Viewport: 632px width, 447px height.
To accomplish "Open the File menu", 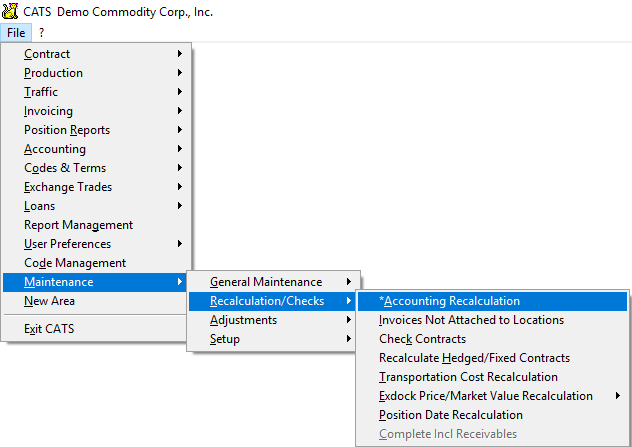I will coord(16,33).
